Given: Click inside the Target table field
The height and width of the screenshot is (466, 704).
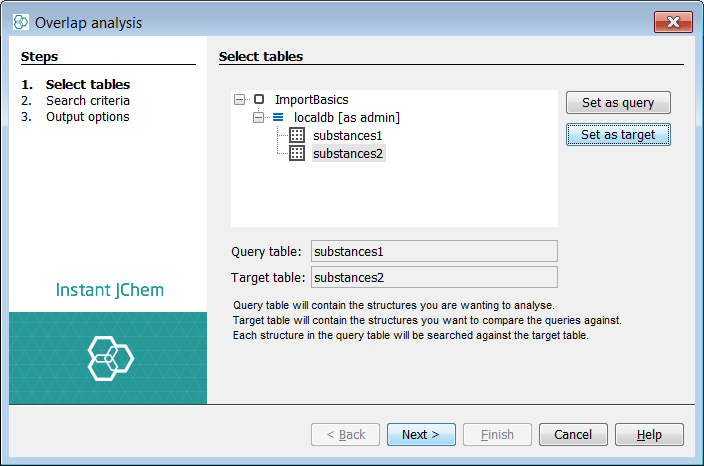Looking at the screenshot, I should [x=433, y=277].
